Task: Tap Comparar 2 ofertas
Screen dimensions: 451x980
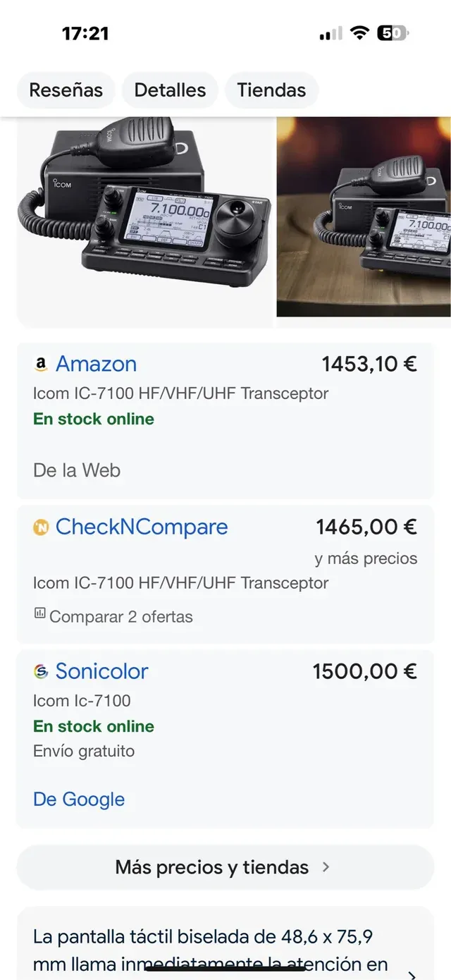Action: (121, 616)
